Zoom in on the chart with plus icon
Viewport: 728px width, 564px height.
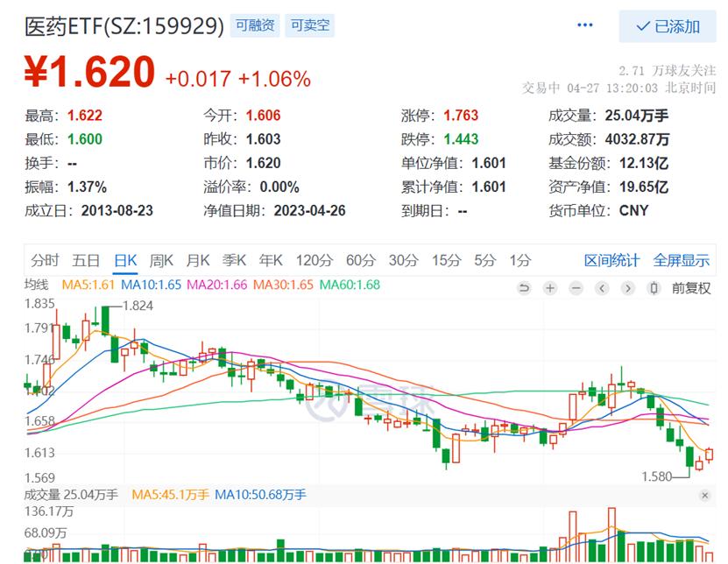[x=549, y=287]
